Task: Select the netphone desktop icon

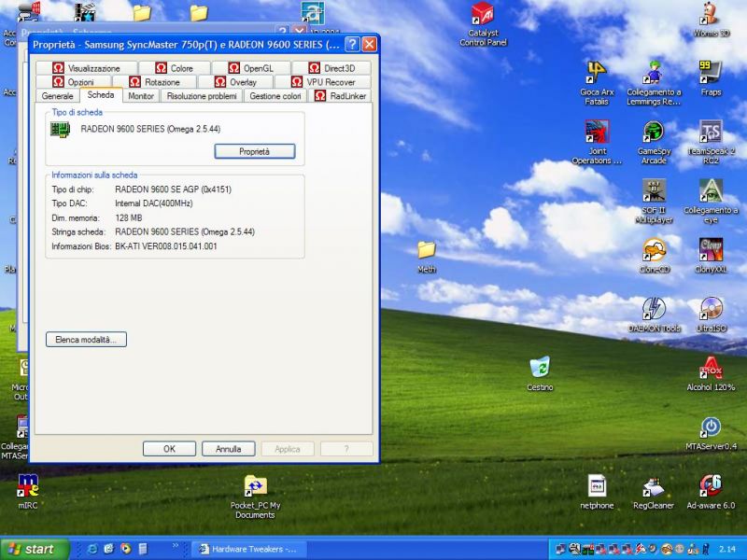Action: (597, 492)
